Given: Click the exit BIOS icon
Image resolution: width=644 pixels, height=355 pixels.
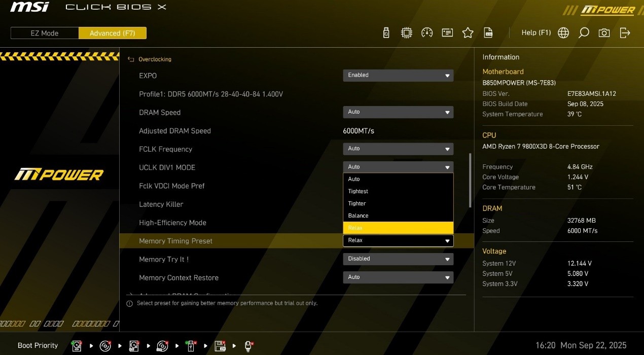Looking at the screenshot, I should (625, 33).
